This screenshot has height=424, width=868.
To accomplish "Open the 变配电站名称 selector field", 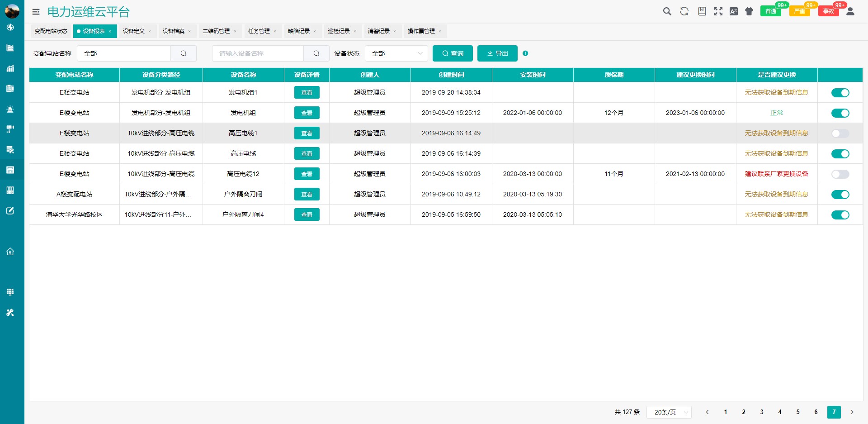I will click(124, 53).
